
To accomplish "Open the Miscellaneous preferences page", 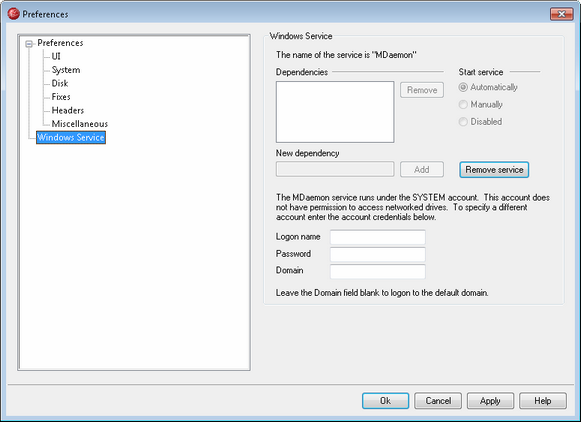I will [80, 124].
